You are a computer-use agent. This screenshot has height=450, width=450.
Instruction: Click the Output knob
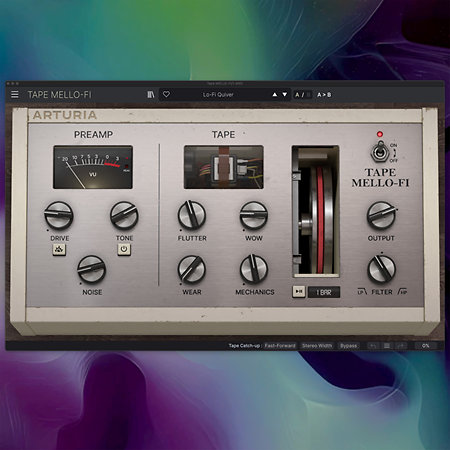(381, 215)
